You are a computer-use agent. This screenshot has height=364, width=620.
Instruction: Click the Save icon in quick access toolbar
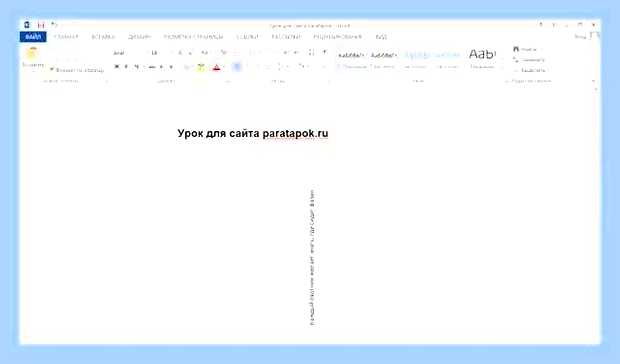(40, 25)
